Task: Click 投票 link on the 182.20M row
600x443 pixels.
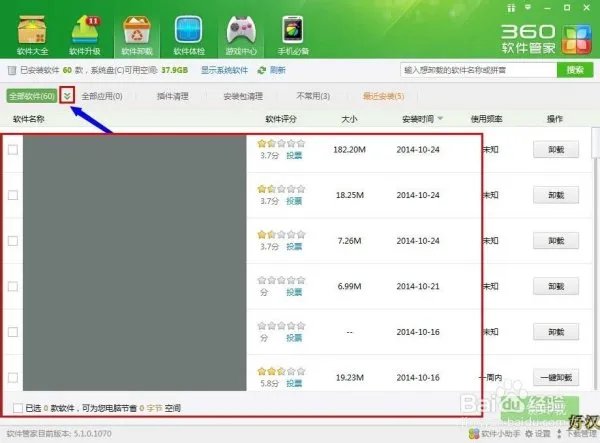Action: 294,155
